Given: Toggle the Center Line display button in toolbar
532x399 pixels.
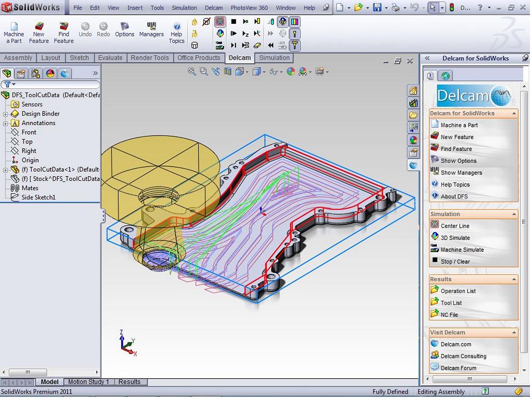Looking at the screenshot, I should 220,22.
